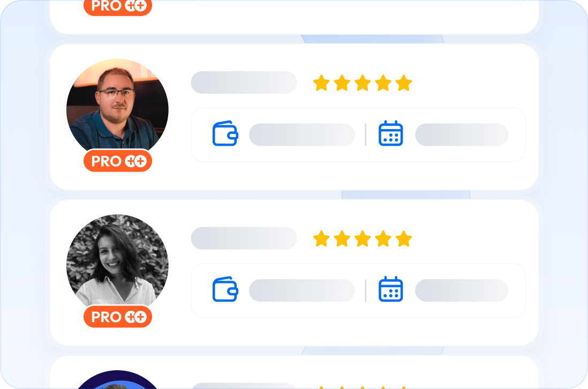Click the fifth star in the woman's rating
Image resolution: width=588 pixels, height=389 pixels.
404,238
